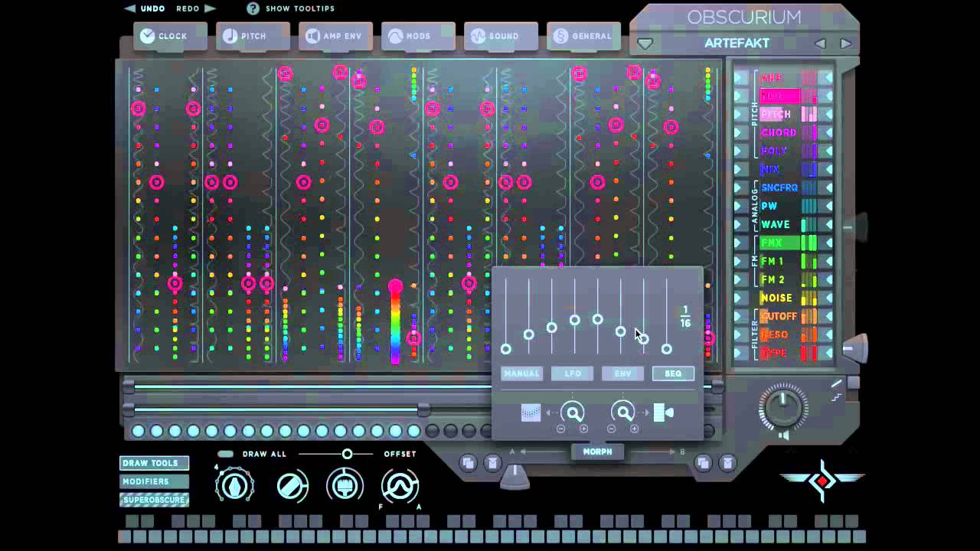
Task: Click left magnifier zoom knob in popup
Action: point(573,413)
